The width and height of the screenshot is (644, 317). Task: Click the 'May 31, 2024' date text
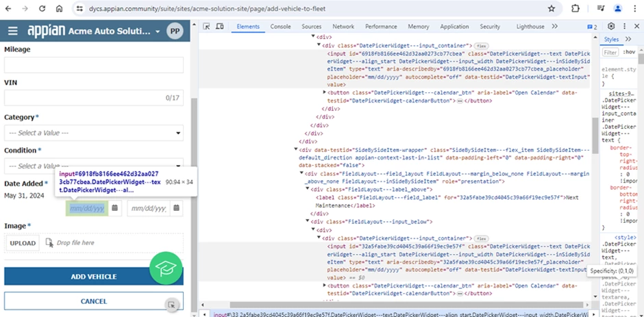tap(24, 195)
